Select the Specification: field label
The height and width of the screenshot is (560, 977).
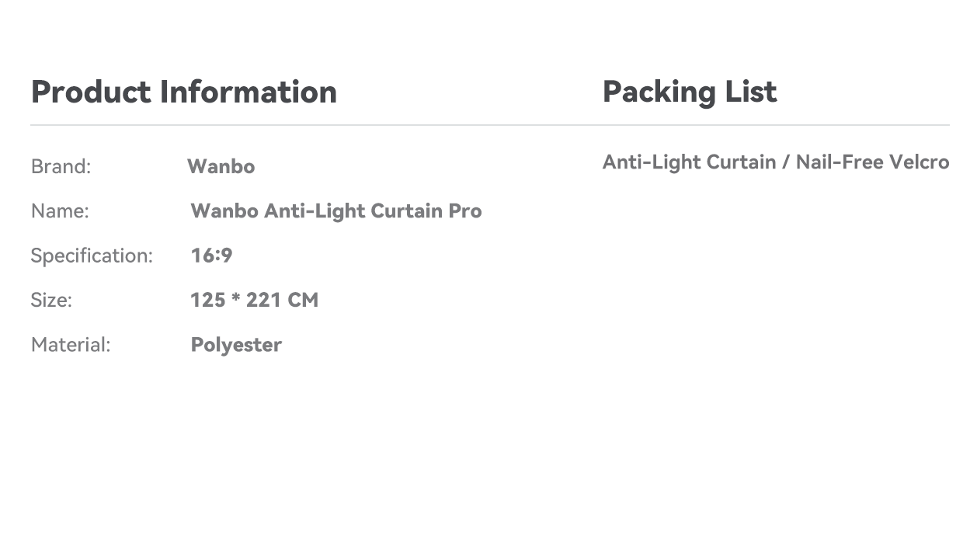[x=92, y=256]
